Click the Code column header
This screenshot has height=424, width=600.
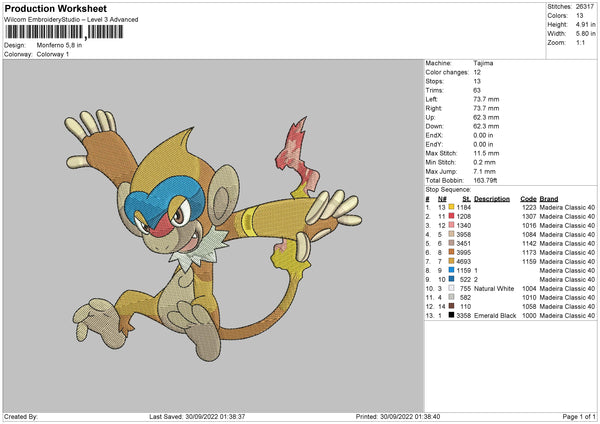pyautogui.click(x=528, y=198)
